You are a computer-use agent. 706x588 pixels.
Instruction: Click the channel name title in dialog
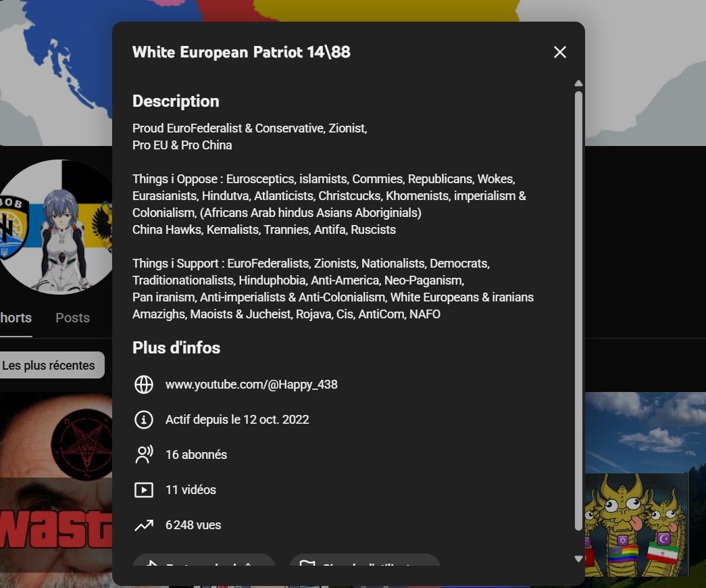click(x=241, y=52)
